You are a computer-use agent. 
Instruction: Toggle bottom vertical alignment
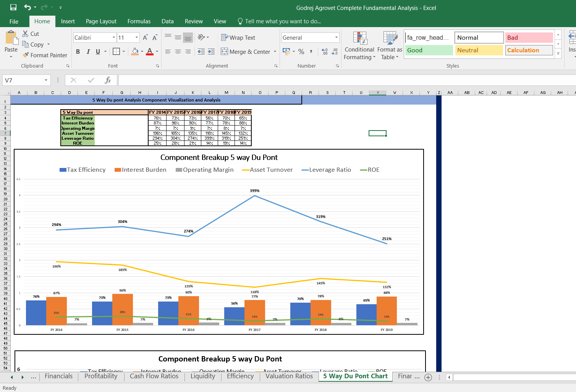pyautogui.click(x=188, y=37)
